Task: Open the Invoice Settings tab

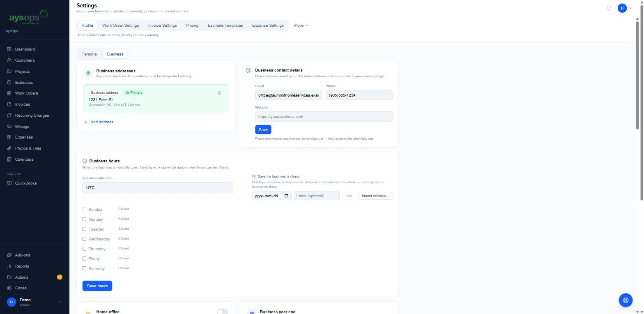Action: [x=162, y=25]
